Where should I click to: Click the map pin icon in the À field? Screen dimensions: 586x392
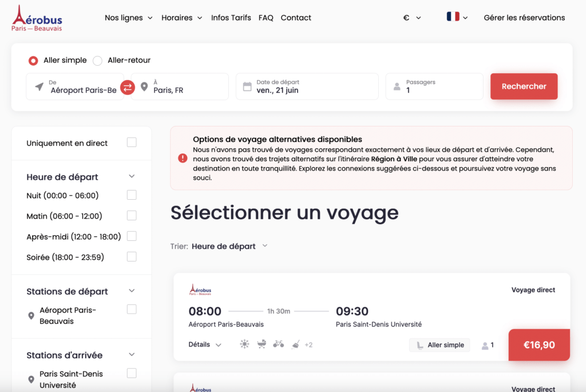click(x=144, y=87)
